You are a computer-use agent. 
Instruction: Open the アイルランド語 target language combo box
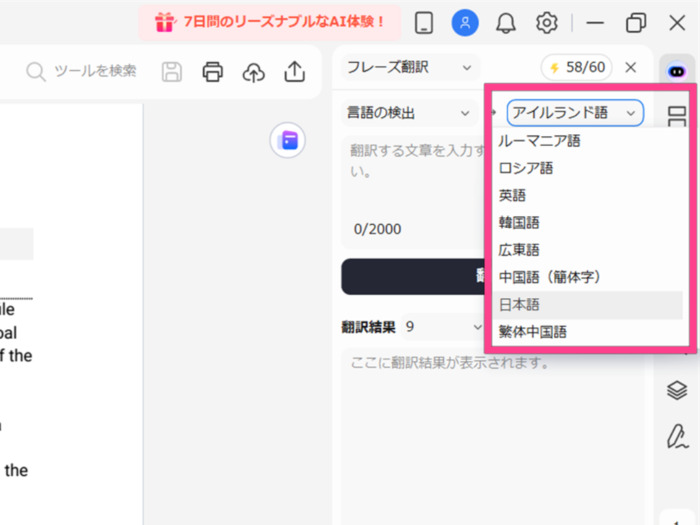coord(575,113)
